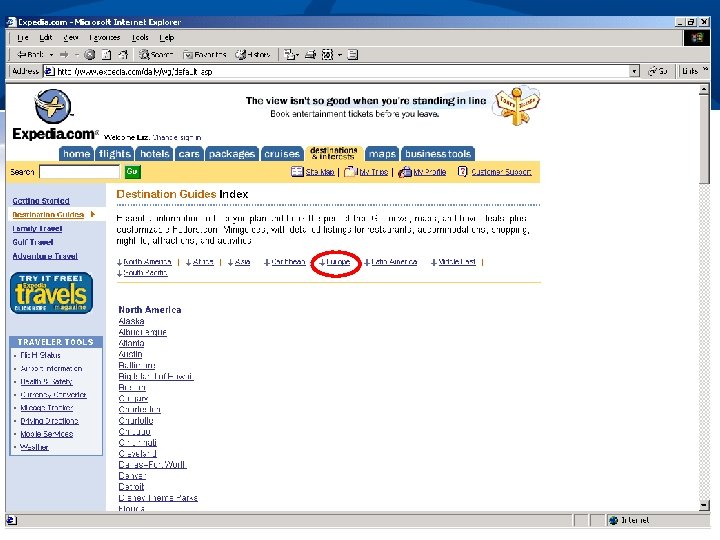
Task: Jump to the North America section link
Action: click(x=147, y=262)
